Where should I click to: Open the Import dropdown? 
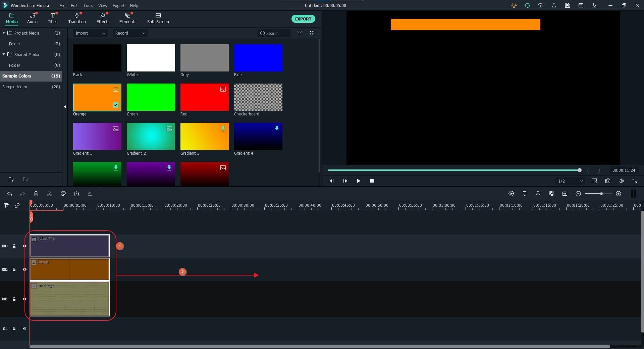click(90, 33)
